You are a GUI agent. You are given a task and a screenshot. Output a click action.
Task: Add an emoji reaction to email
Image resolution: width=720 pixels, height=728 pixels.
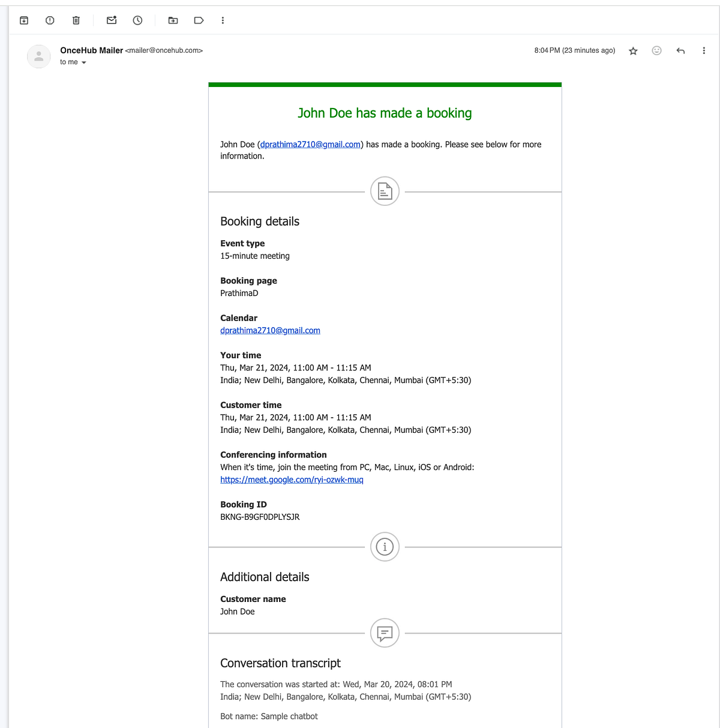(656, 50)
